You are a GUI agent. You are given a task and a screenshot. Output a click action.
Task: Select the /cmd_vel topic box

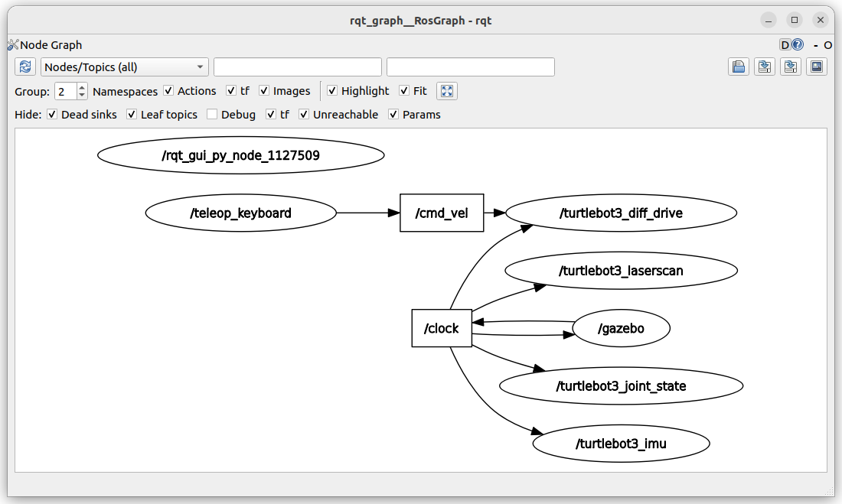(x=442, y=213)
